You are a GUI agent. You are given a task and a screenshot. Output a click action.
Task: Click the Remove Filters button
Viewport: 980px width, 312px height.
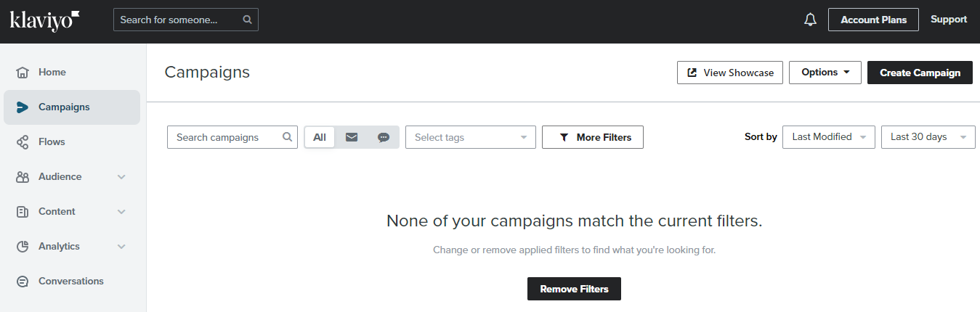[x=574, y=289]
